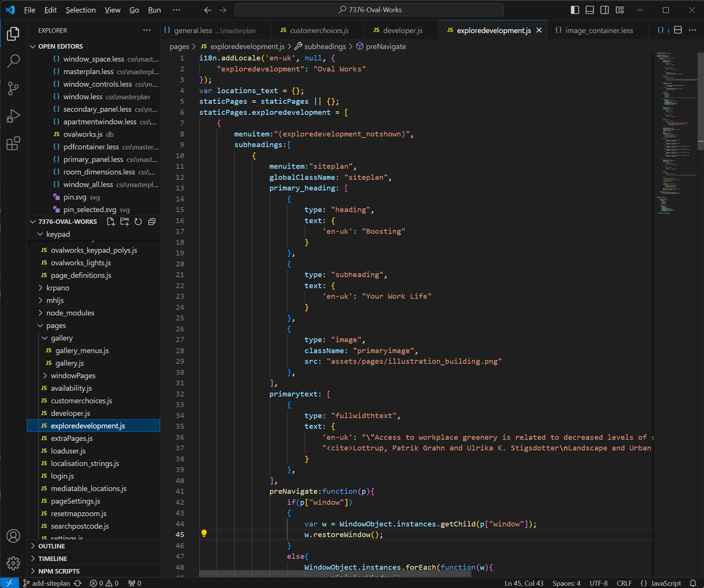The height and width of the screenshot is (588, 704).
Task: Open the Explorer view in activity bar
Action: [x=13, y=34]
